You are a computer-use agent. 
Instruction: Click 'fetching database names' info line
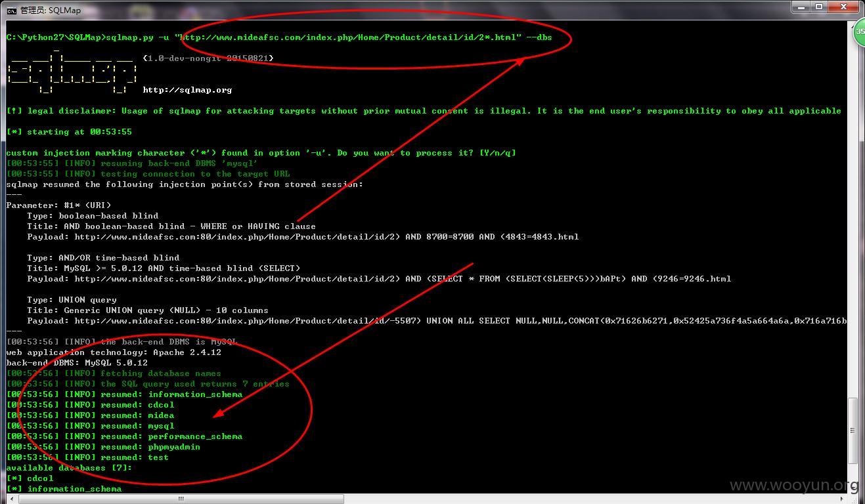coord(114,373)
